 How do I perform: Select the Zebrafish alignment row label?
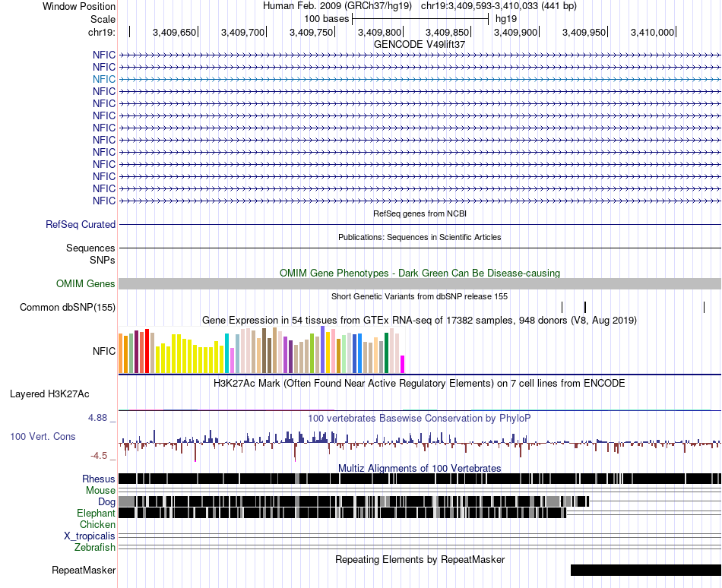point(95,548)
